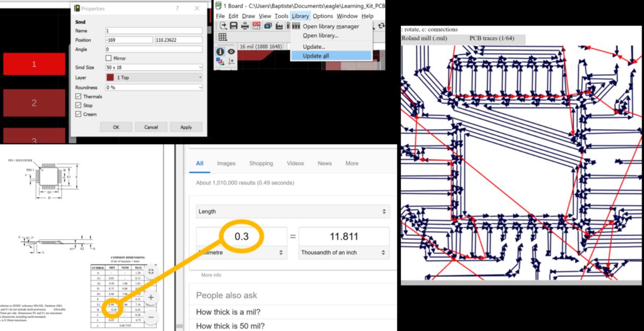Confirm Properties dialog with OK
The image size is (644, 331).
tap(116, 127)
